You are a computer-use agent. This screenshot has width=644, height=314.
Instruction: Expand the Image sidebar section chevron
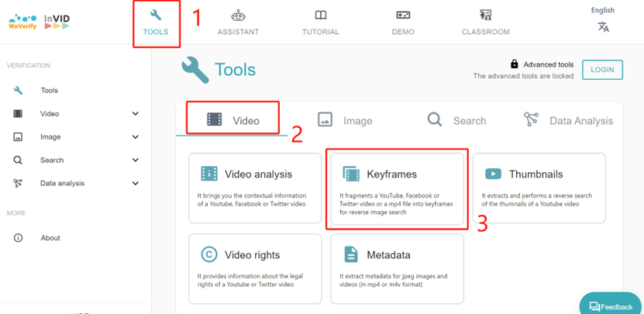point(136,137)
